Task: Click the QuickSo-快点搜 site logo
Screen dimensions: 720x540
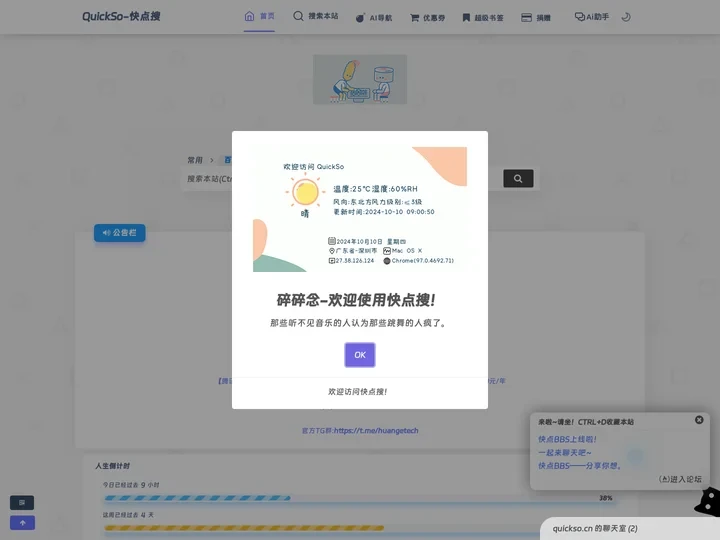Action: click(121, 17)
